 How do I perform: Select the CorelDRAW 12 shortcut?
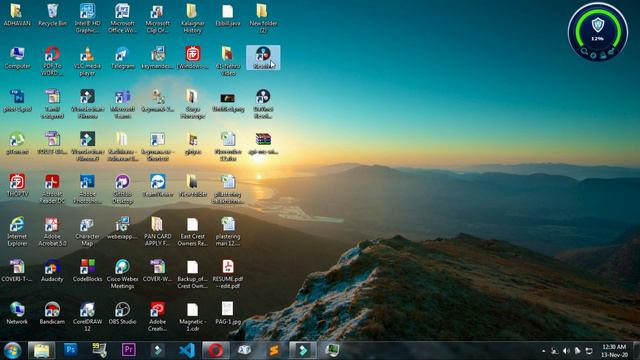tap(87, 316)
